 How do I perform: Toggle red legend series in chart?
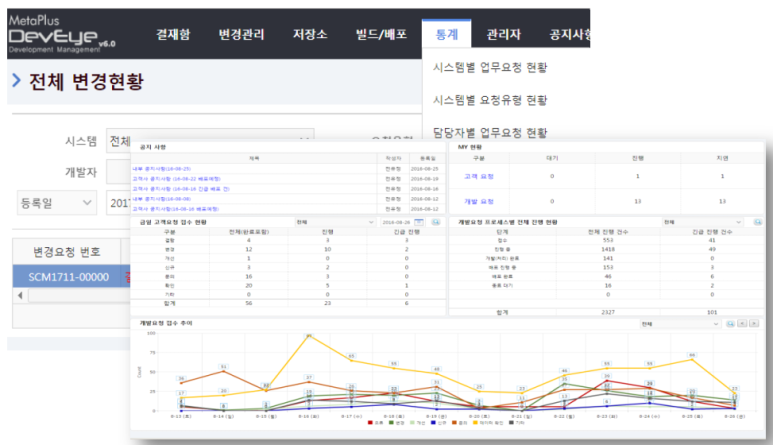pyautogui.click(x=375, y=423)
